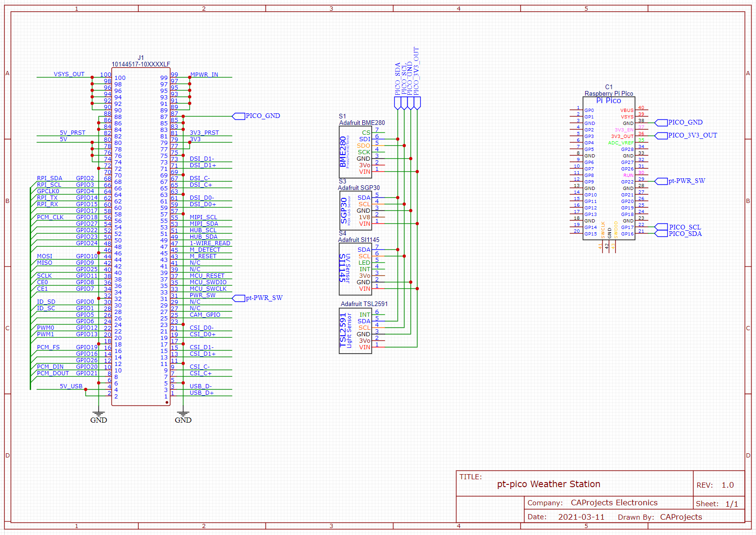
Task: Click the PICO_GND net flag beside J1 pin 87
Action: click(x=256, y=116)
